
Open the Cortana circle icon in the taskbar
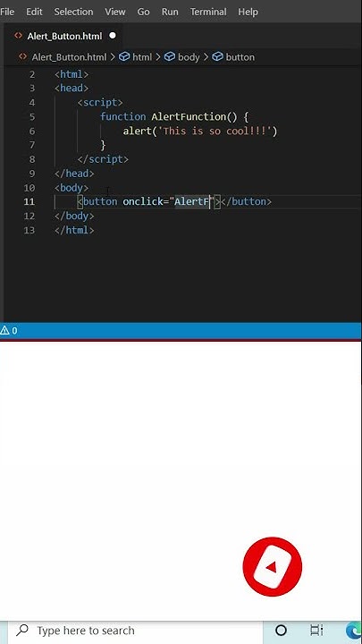tap(282, 631)
